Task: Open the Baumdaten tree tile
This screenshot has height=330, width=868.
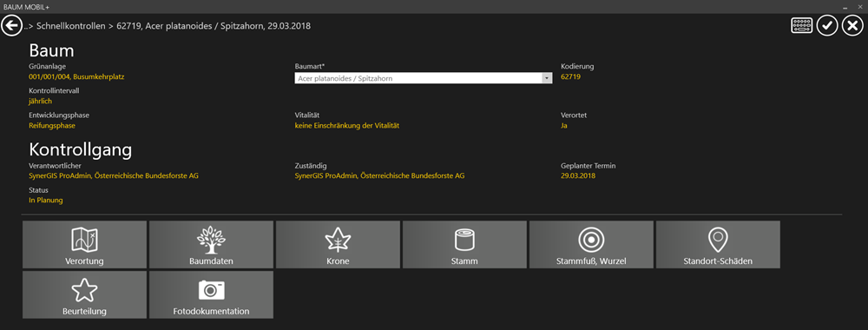Action: [212, 245]
